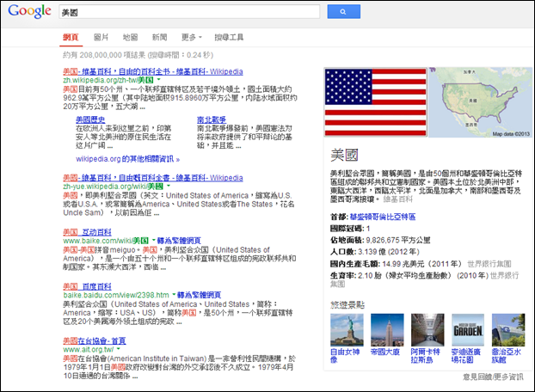Expand the arrow beside www.ait.org.tw/
Viewport: 535px width, 392px height.
119,349
